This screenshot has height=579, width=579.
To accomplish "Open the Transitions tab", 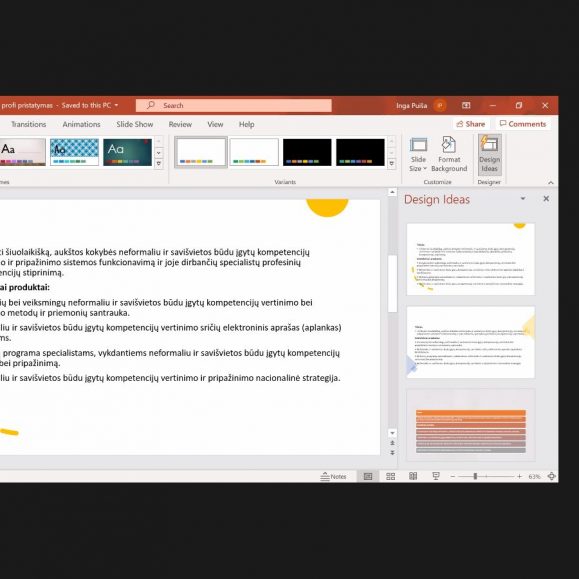I will click(28, 124).
